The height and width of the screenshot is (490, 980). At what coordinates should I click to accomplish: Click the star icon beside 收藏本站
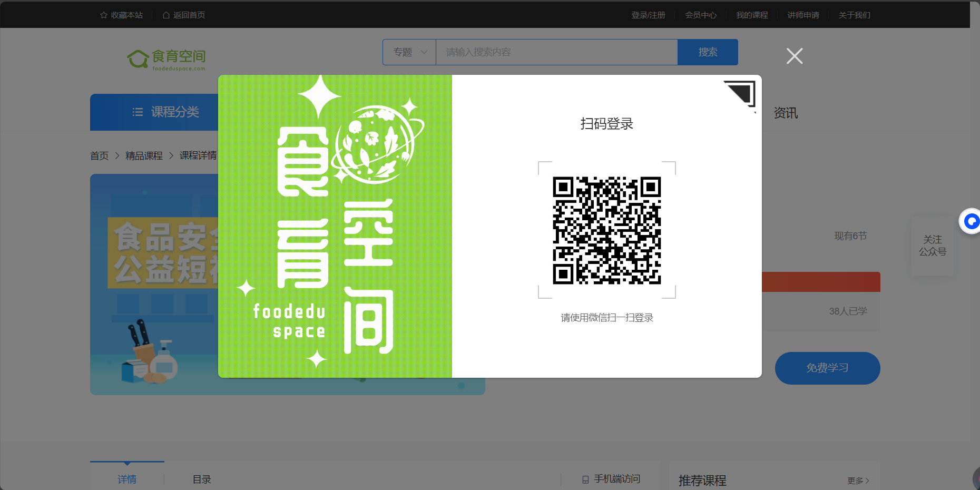tap(104, 15)
